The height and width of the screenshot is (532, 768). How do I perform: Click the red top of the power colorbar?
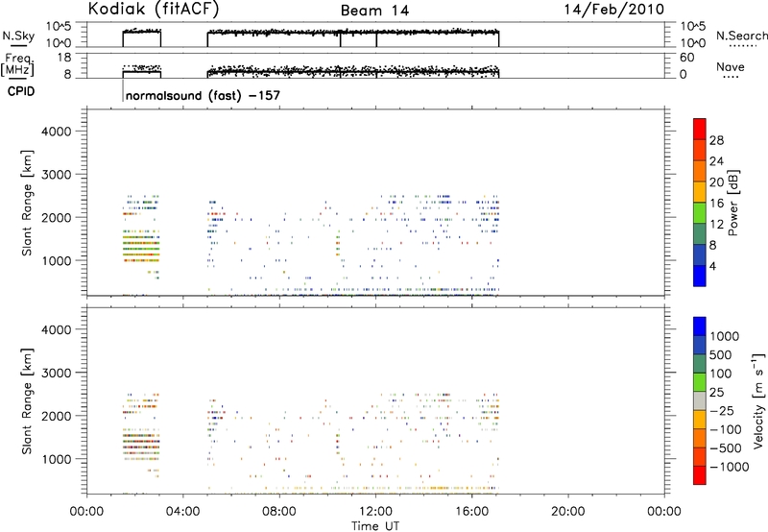click(x=700, y=129)
